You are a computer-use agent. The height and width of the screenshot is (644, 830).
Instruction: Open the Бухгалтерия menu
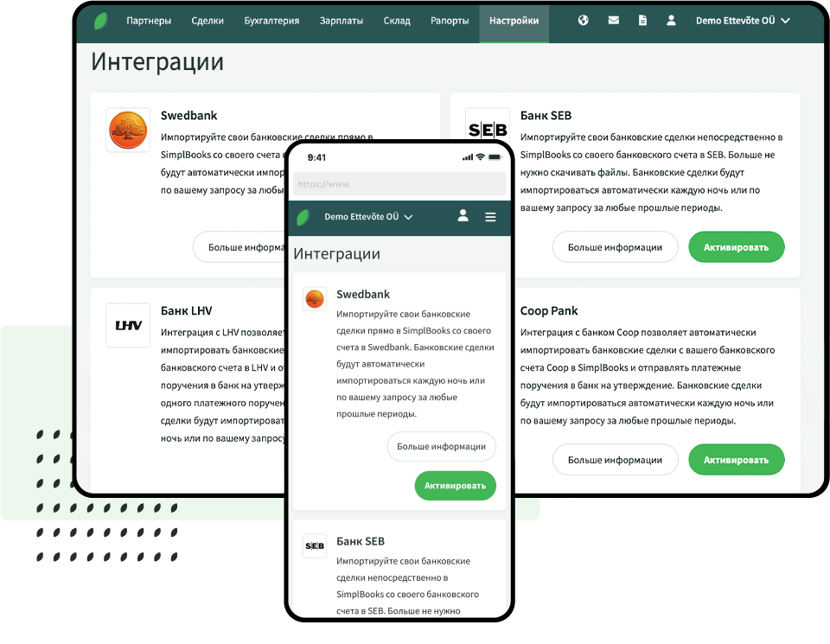pyautogui.click(x=271, y=21)
